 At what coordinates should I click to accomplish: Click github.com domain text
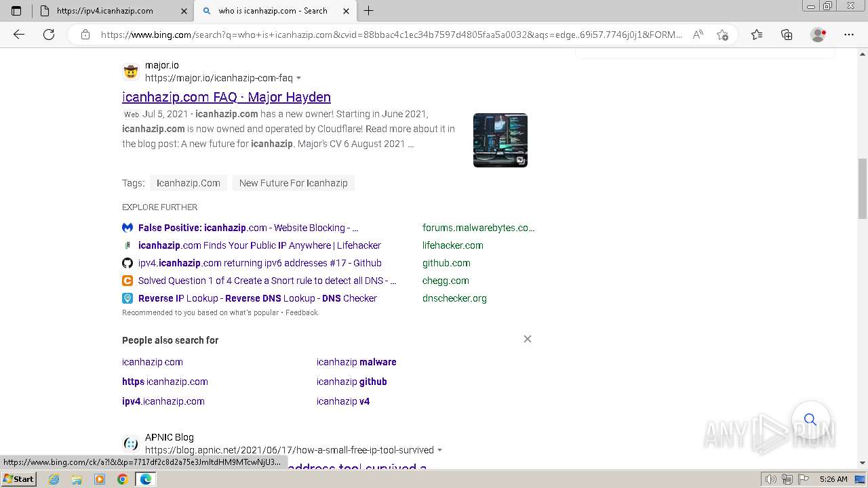[x=446, y=263]
